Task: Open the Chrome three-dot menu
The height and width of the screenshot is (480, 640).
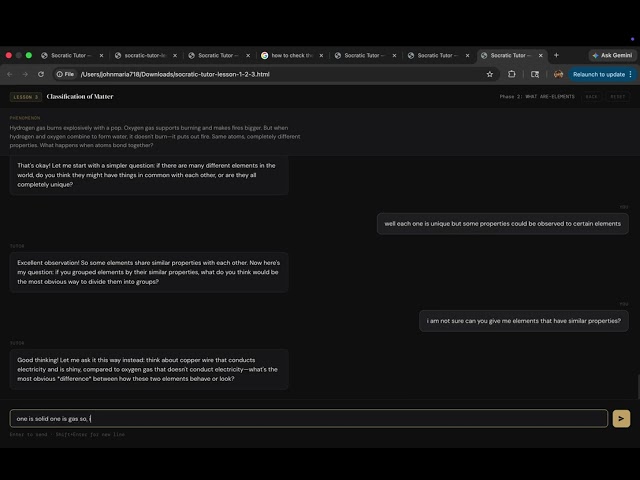Action: [x=631, y=74]
